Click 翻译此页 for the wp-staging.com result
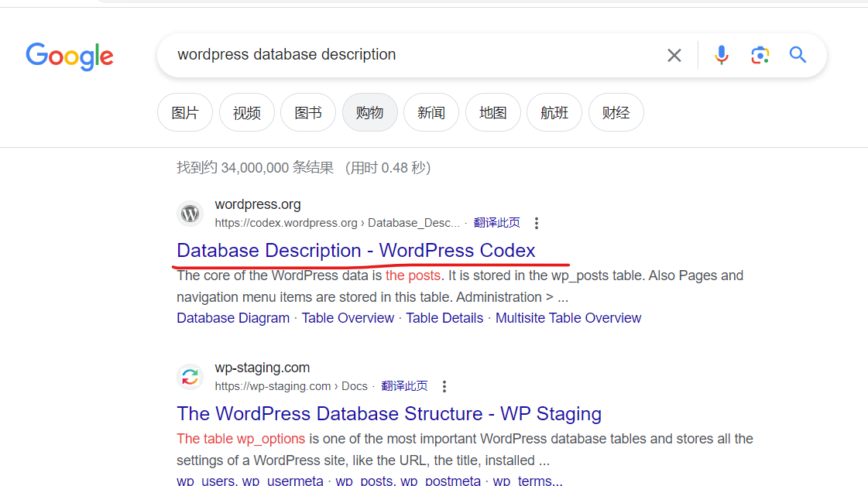Image resolution: width=868 pixels, height=486 pixels. (405, 386)
